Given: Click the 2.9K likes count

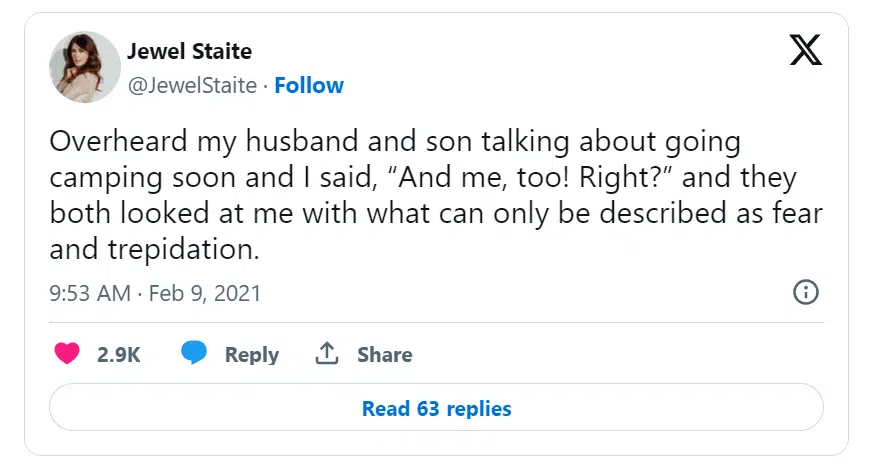Looking at the screenshot, I should (x=118, y=355).
